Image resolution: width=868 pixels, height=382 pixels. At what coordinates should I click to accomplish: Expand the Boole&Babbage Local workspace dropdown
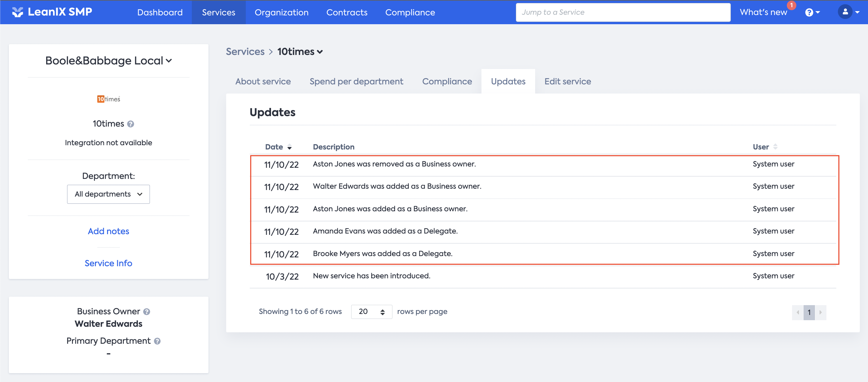click(x=109, y=61)
